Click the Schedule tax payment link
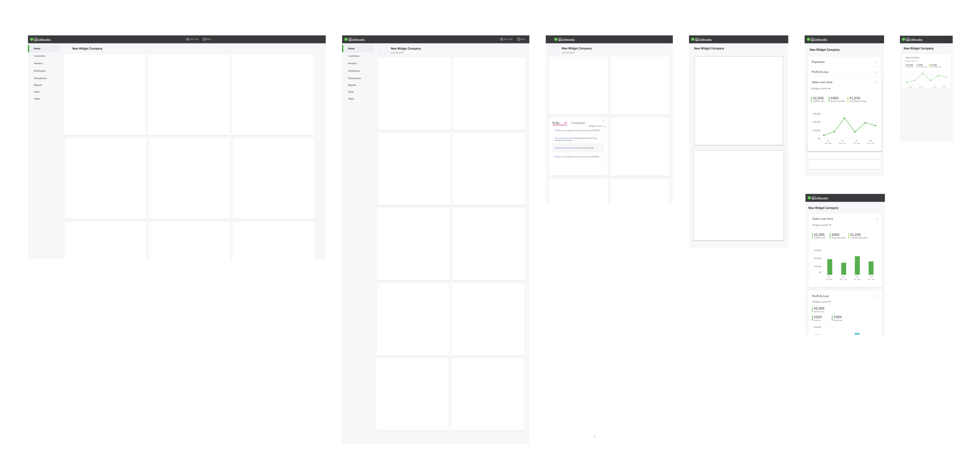 pyautogui.click(x=565, y=148)
